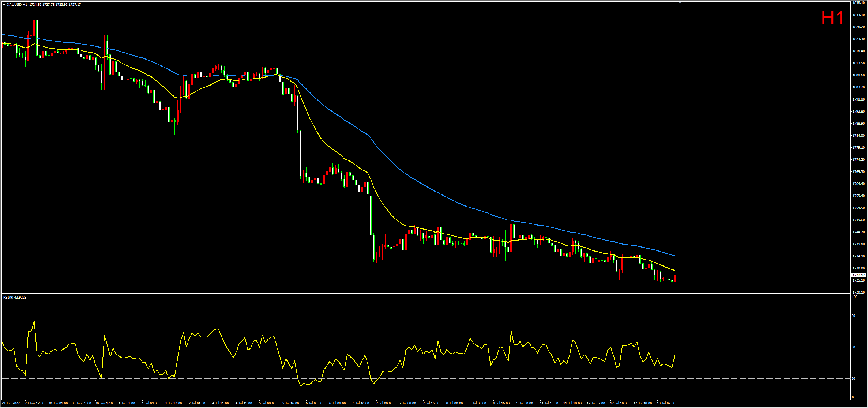Image resolution: width=868 pixels, height=408 pixels.
Task: Click the 29 Jun 2022 date label
Action: (11, 403)
